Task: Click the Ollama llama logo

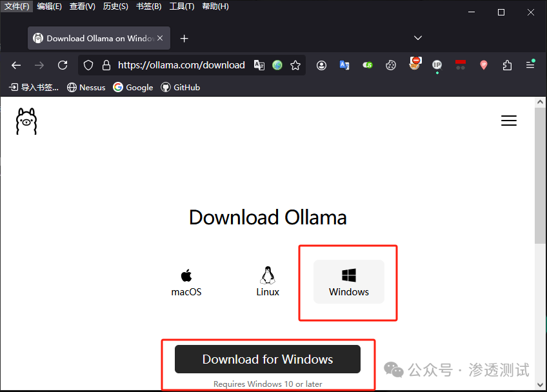Action: (26, 121)
